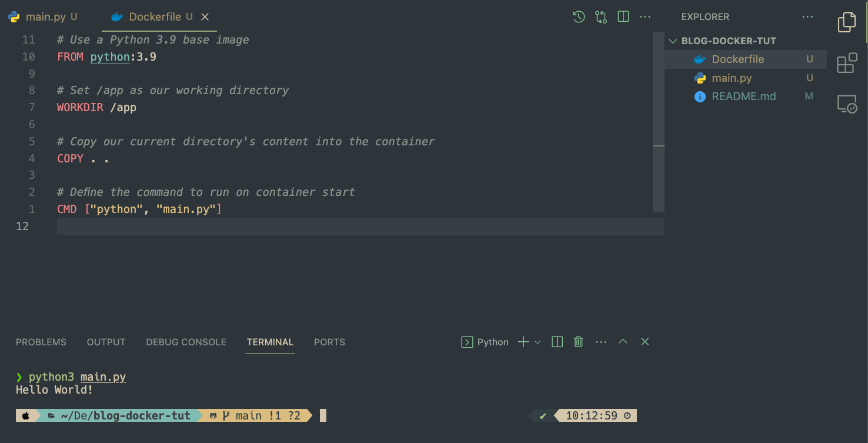Open the PORTS panel tab

coord(329,342)
